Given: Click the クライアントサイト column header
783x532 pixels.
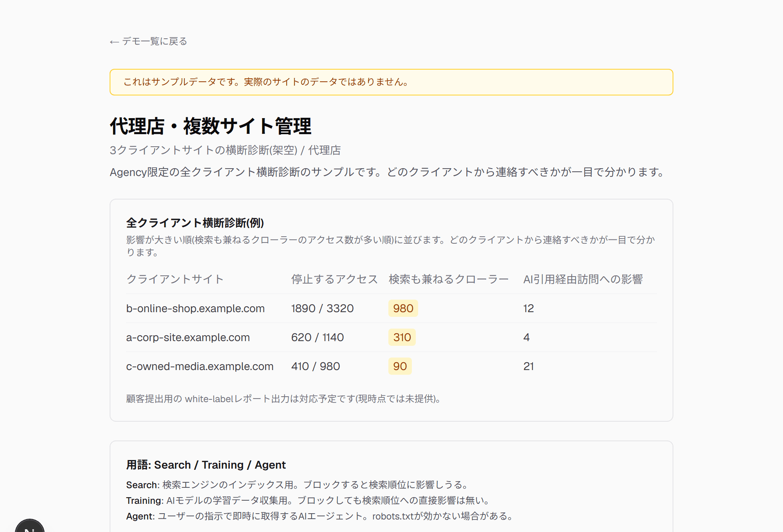Looking at the screenshot, I should point(175,279).
